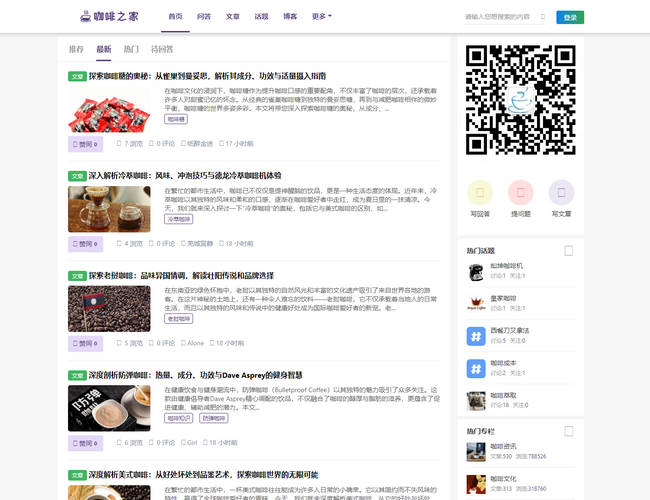The width and height of the screenshot is (650, 500).
Task: Click the yellow 写回答 circle icon
Action: pyautogui.click(x=480, y=192)
